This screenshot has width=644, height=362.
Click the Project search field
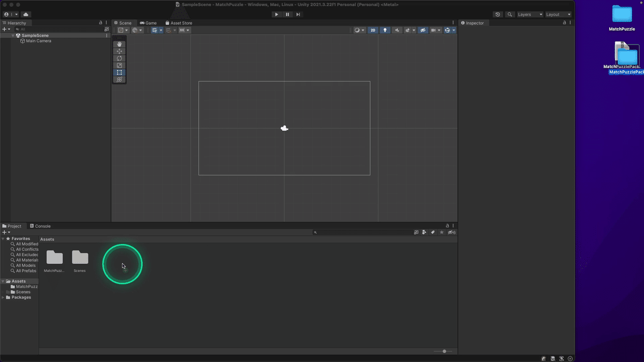point(362,232)
